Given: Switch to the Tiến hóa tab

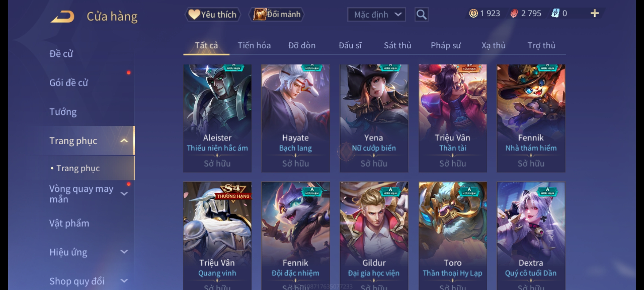Looking at the screenshot, I should pyautogui.click(x=254, y=45).
